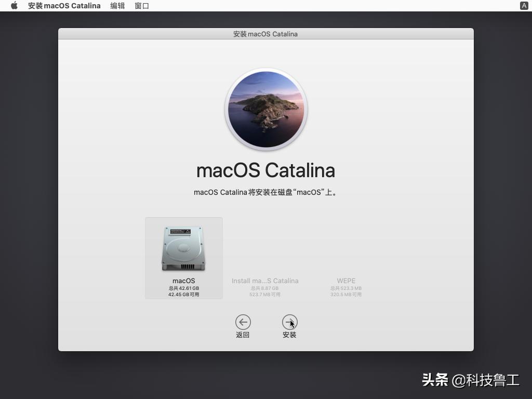Open the Apple menu

pos(14,6)
